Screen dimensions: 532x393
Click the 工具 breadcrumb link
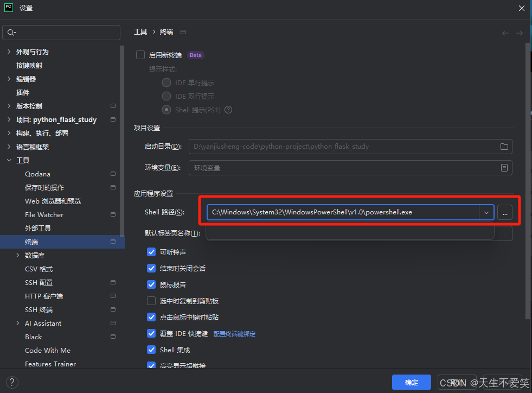click(140, 31)
